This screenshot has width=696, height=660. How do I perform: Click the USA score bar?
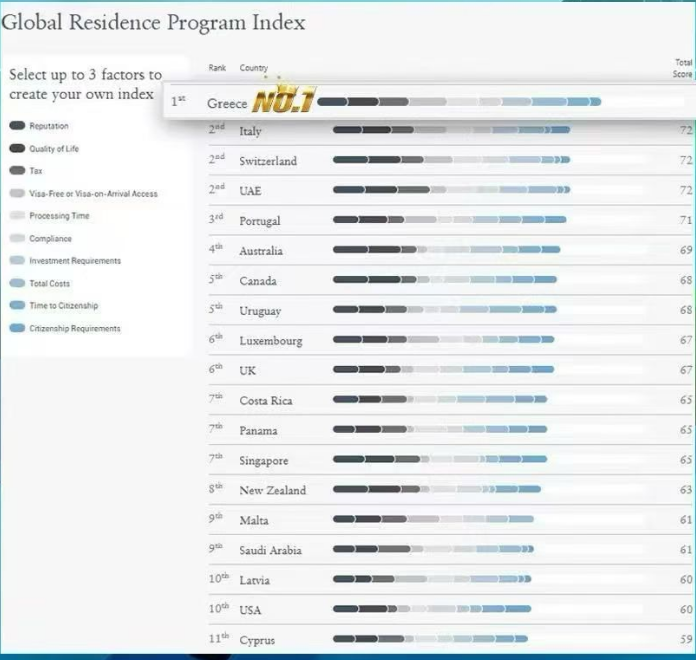point(432,609)
